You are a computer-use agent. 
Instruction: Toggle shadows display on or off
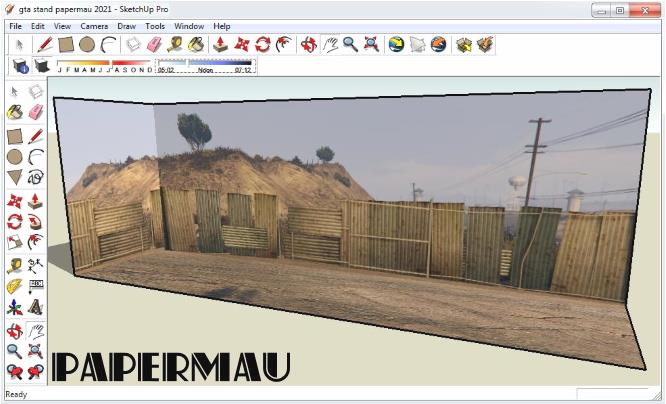click(x=42, y=66)
